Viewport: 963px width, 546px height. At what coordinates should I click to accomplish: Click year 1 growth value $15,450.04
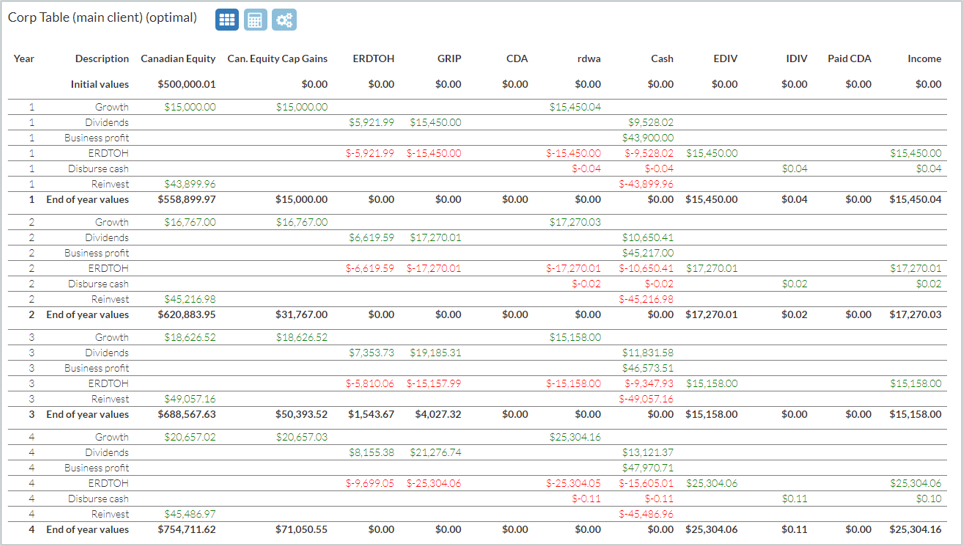[x=575, y=107]
